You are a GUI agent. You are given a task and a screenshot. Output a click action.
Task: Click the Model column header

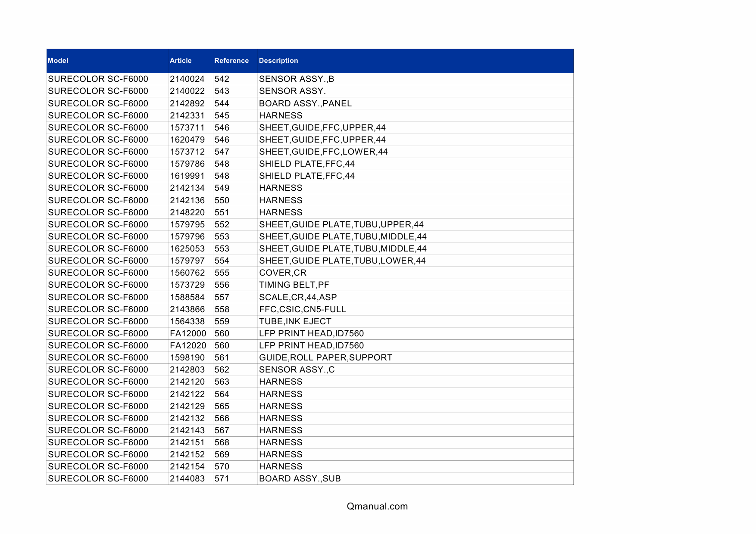[58, 61]
